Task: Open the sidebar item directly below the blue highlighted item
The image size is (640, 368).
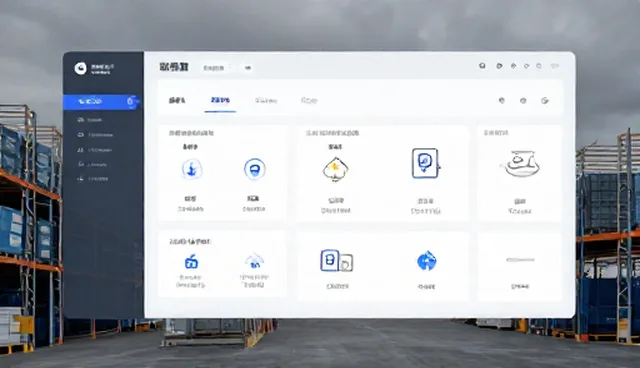Action: [x=90, y=120]
